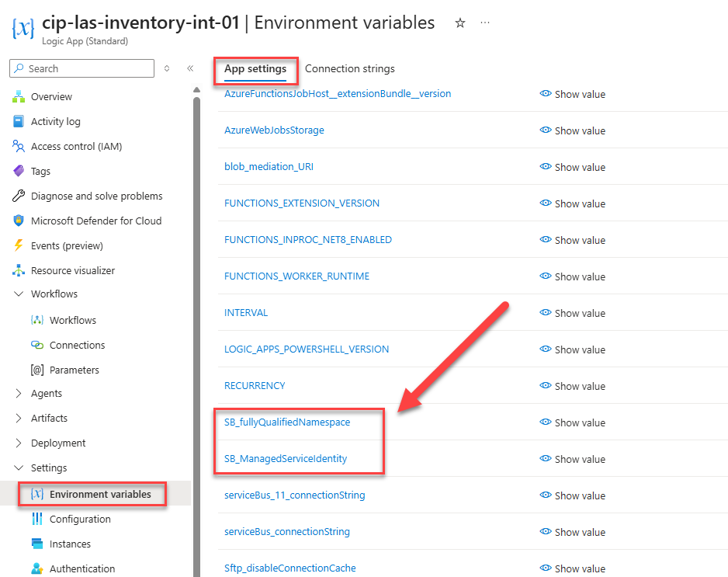Click the Connections link icon
The image size is (728, 577).
(x=37, y=345)
